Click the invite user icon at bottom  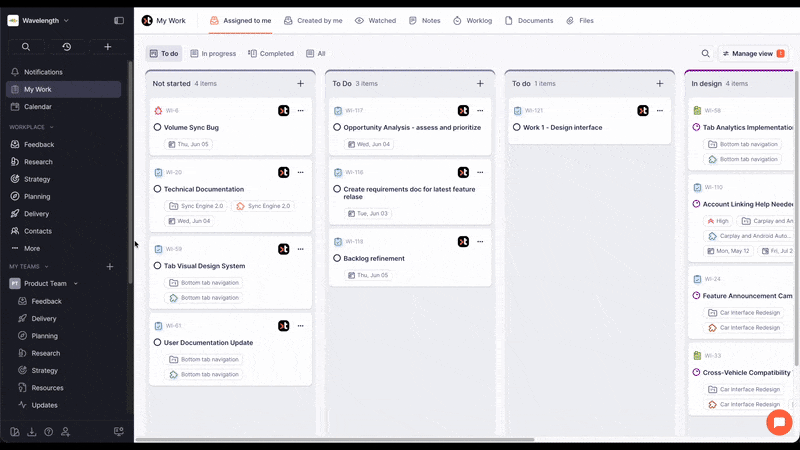tap(65, 432)
